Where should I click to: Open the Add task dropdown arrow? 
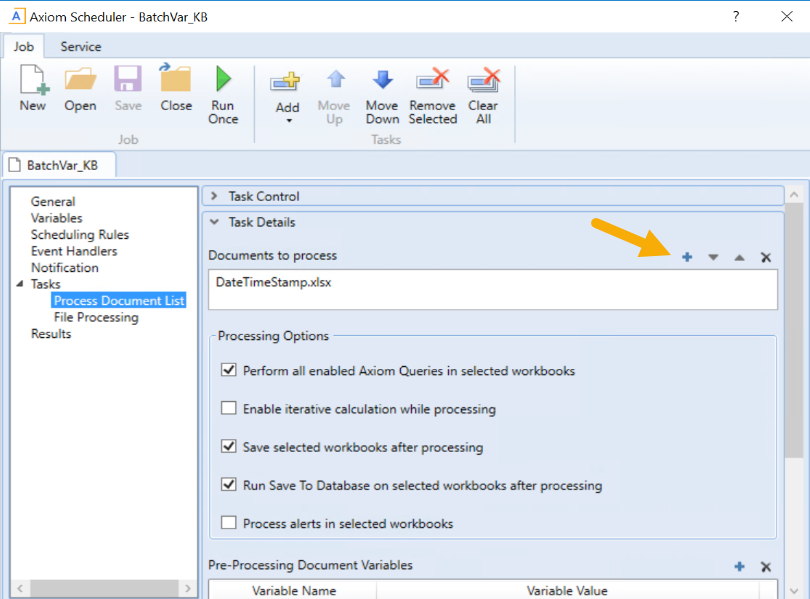coord(288,121)
